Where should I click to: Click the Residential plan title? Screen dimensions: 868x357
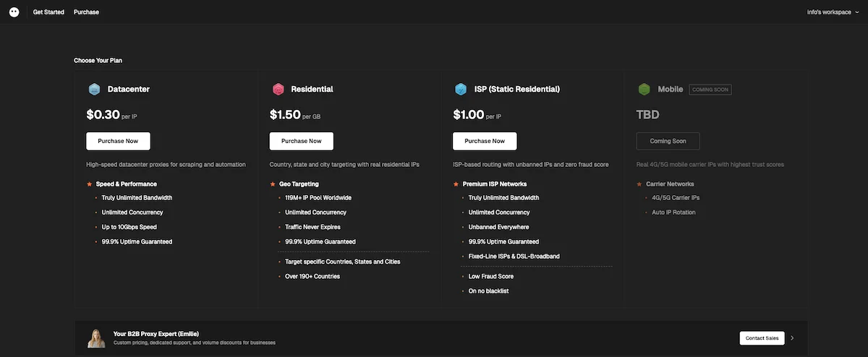pos(312,90)
